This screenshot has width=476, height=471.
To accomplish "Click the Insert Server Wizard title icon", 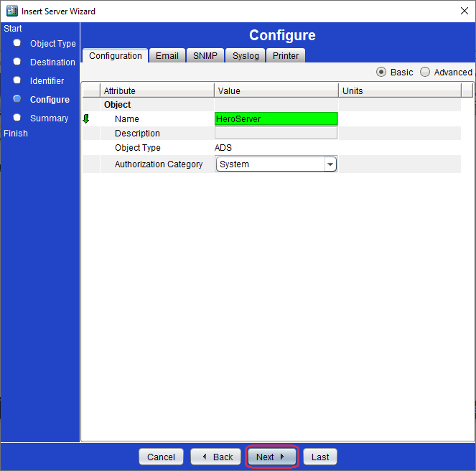I will coord(12,11).
